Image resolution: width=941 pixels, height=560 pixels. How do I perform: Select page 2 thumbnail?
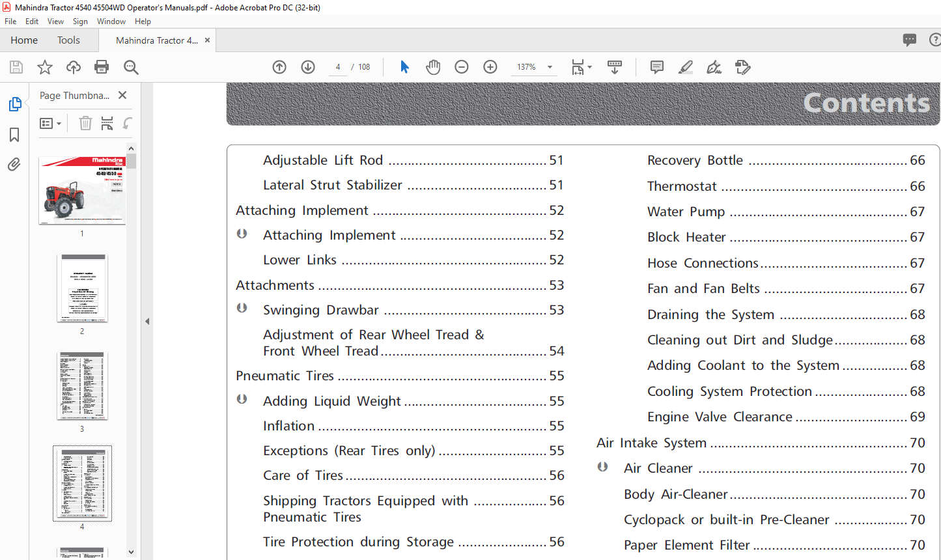click(x=82, y=288)
